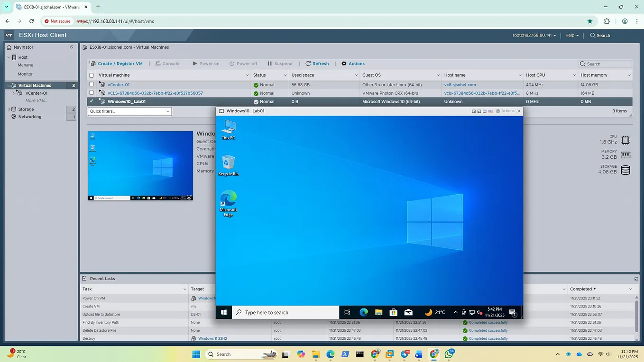The width and height of the screenshot is (644, 362).
Task: Open vCenter-01 VM link
Action: point(118,85)
